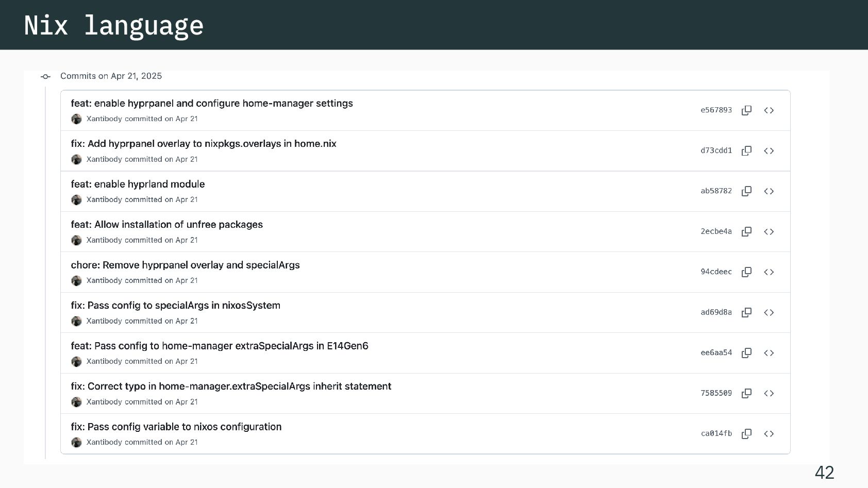Browse repository at commit ab58782

pyautogui.click(x=769, y=191)
